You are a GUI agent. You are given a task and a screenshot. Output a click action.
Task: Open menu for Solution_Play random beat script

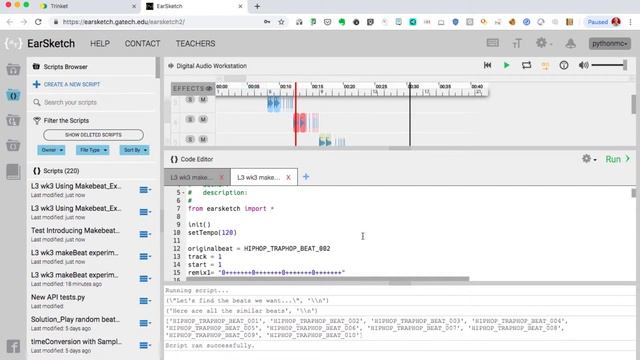point(145,323)
